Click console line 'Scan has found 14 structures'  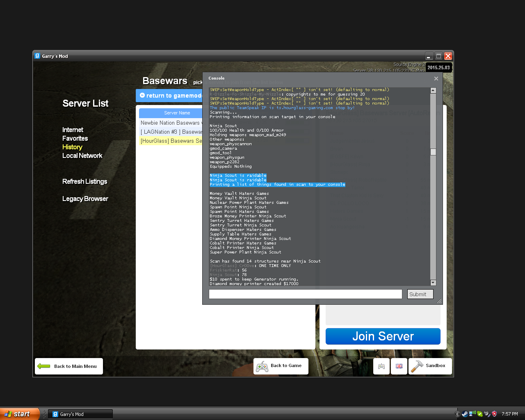[x=265, y=261]
